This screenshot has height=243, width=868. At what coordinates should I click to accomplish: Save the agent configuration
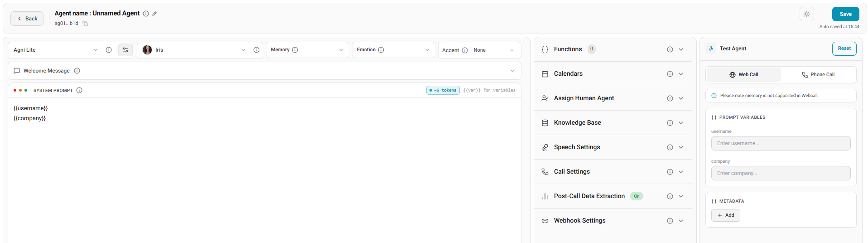pos(845,14)
